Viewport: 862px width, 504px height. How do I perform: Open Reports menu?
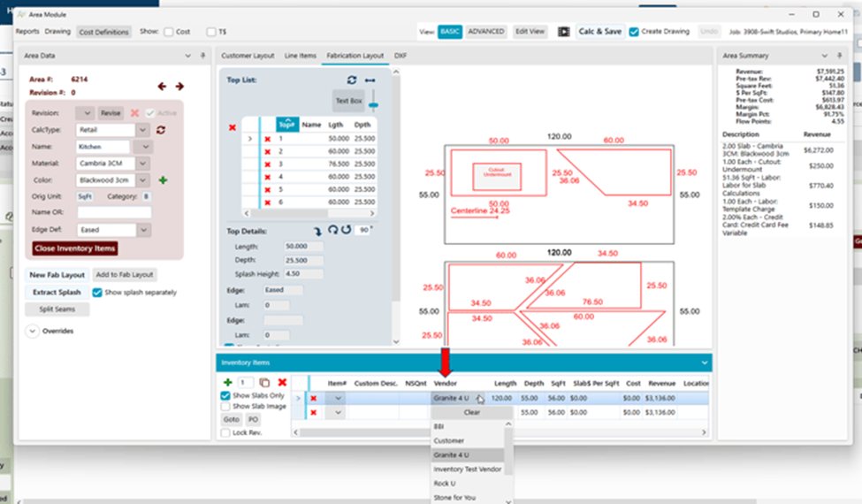click(x=27, y=31)
